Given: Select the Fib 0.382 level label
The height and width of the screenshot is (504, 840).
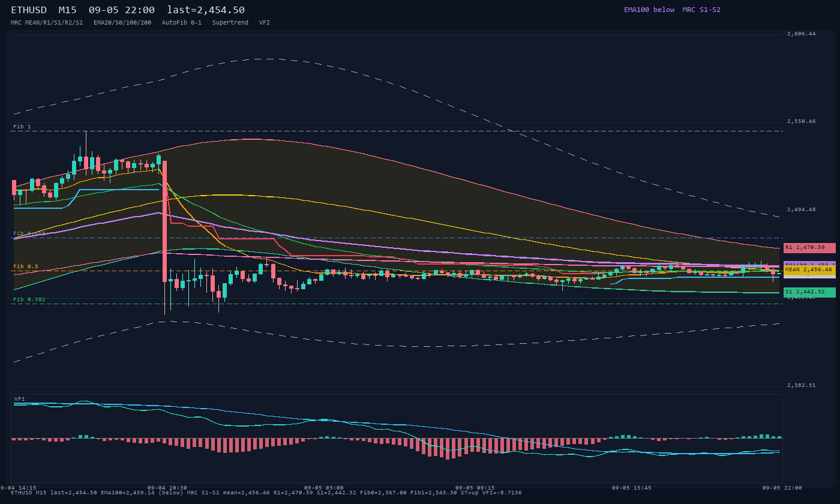Looking at the screenshot, I should 29,299.
